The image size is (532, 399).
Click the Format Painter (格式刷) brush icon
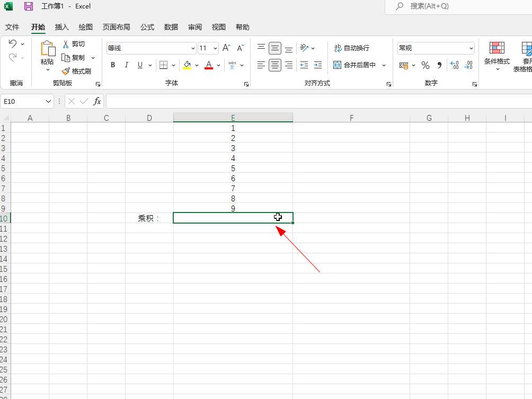point(66,71)
